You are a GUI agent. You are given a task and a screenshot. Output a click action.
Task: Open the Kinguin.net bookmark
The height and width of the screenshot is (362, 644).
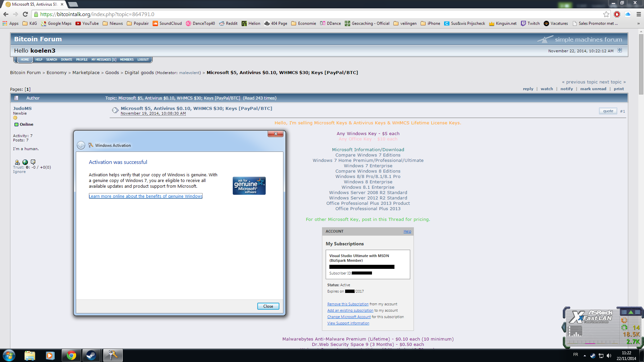(x=503, y=23)
